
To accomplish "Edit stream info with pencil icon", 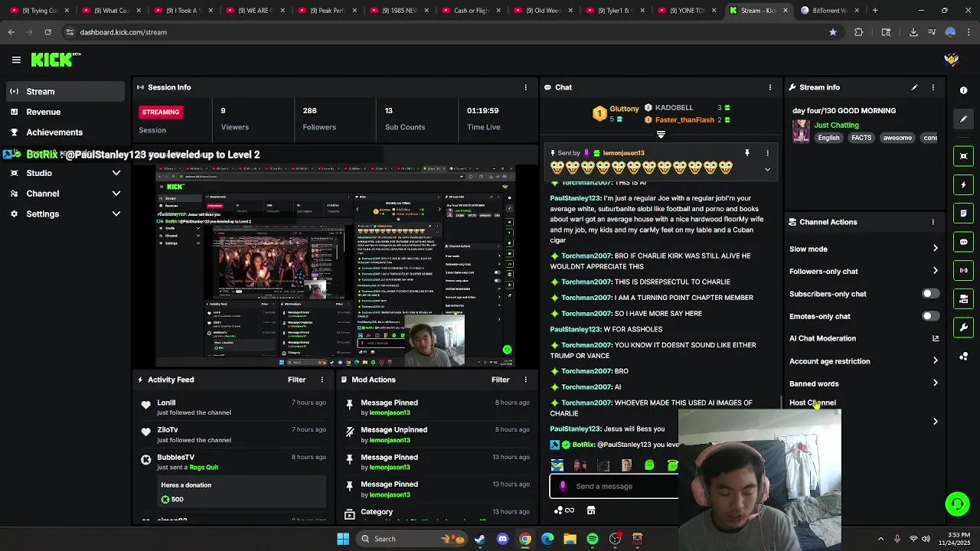I will (x=914, y=87).
